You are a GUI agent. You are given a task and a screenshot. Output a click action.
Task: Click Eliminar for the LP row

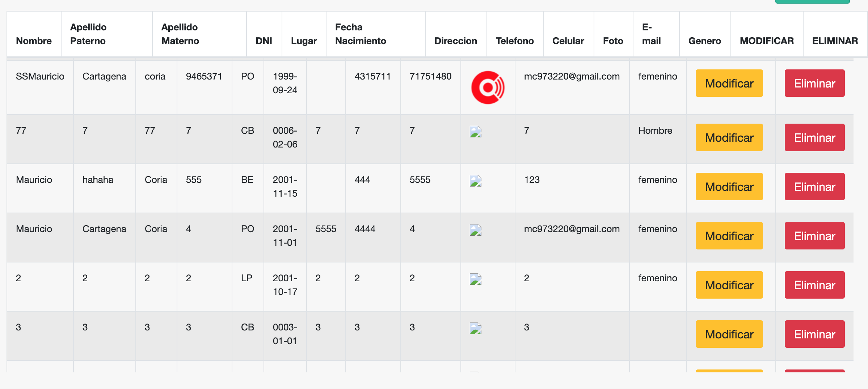coord(814,285)
